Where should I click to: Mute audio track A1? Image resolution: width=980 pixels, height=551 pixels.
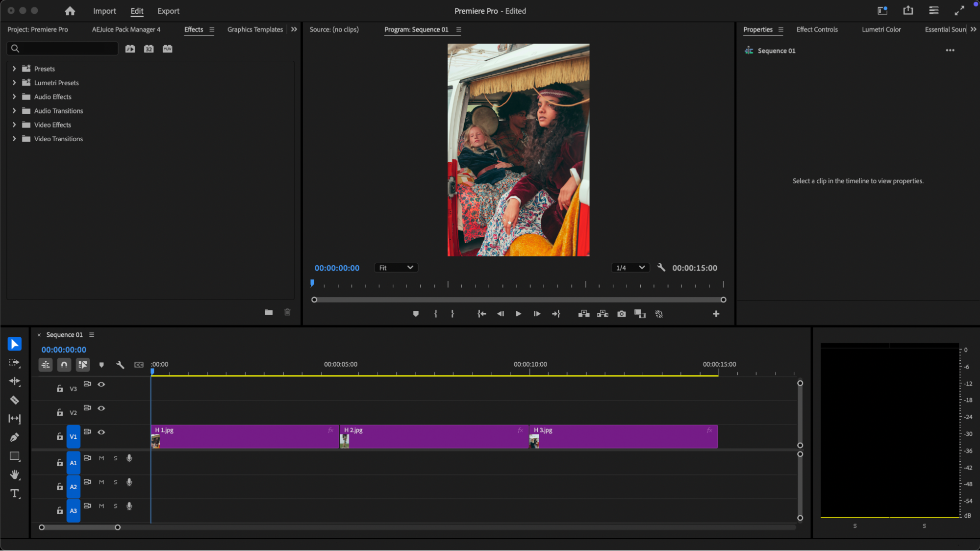pyautogui.click(x=101, y=458)
